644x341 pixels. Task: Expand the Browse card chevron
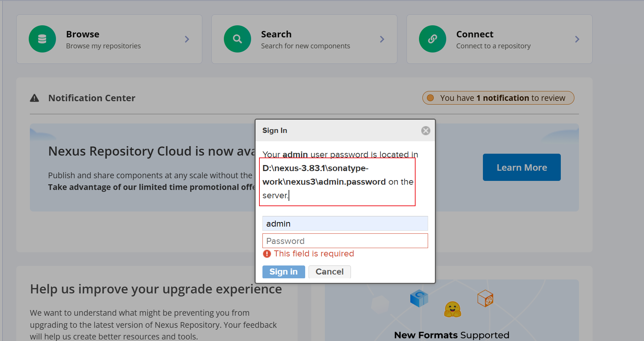pos(187,39)
